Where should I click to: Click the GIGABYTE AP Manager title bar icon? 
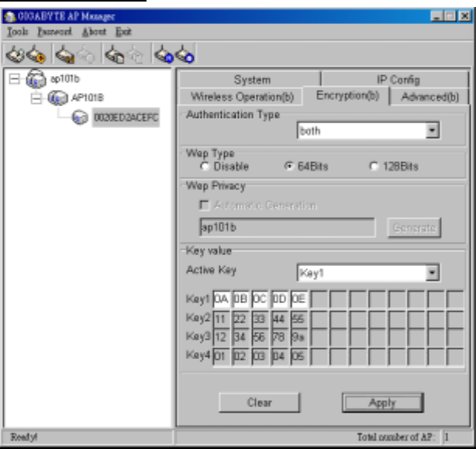[10, 16]
